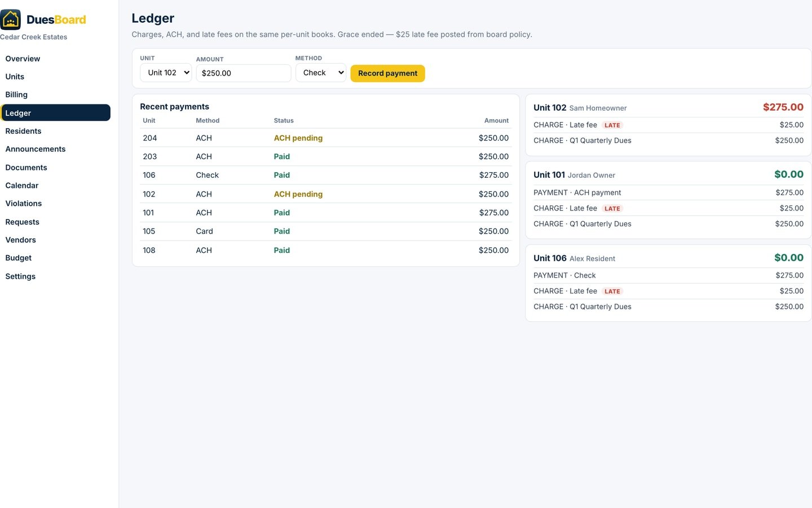Click 'Cedar Creek Estates' under the logo

click(34, 37)
